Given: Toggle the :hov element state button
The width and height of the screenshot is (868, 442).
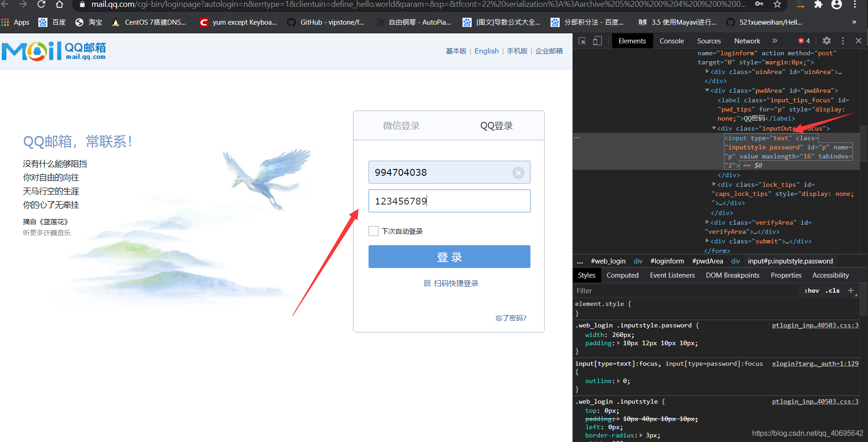Looking at the screenshot, I should point(811,291).
